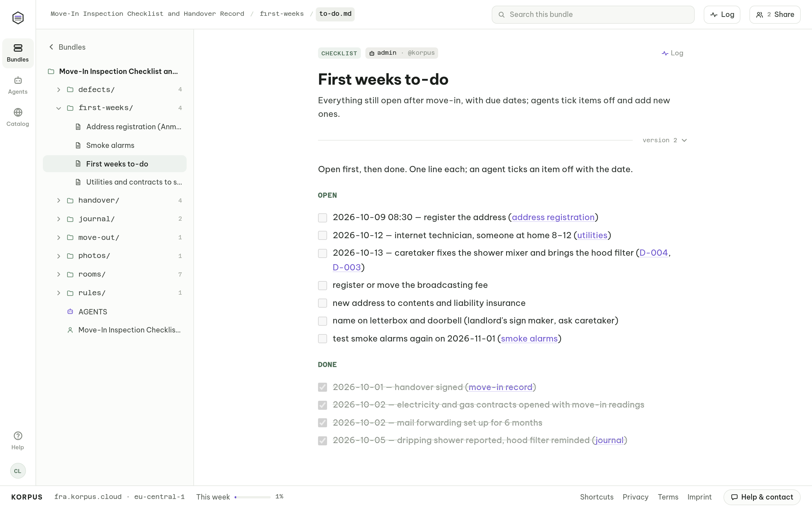Click the back arrow next to Bundles

pyautogui.click(x=51, y=47)
